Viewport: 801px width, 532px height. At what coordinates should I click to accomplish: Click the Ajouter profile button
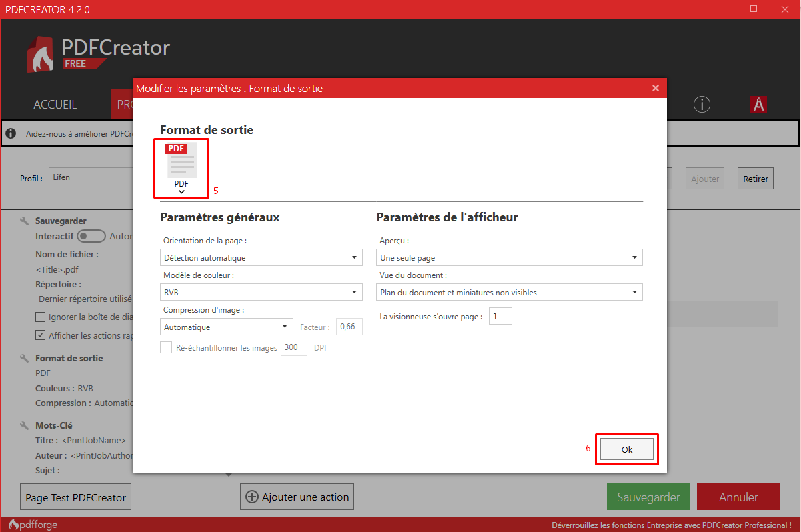point(705,179)
